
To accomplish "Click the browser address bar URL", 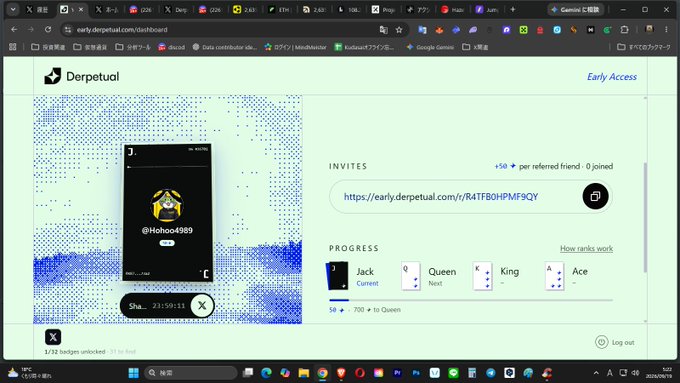I will 122,29.
